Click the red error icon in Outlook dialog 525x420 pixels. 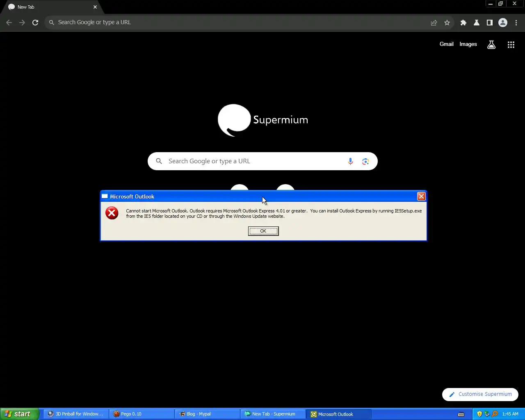[x=112, y=213]
